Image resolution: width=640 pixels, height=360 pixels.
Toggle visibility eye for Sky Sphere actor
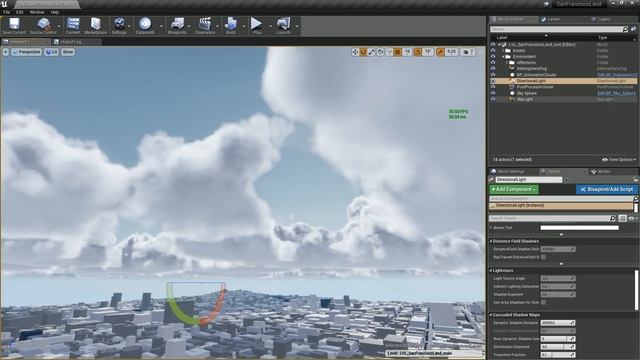pyautogui.click(x=493, y=93)
